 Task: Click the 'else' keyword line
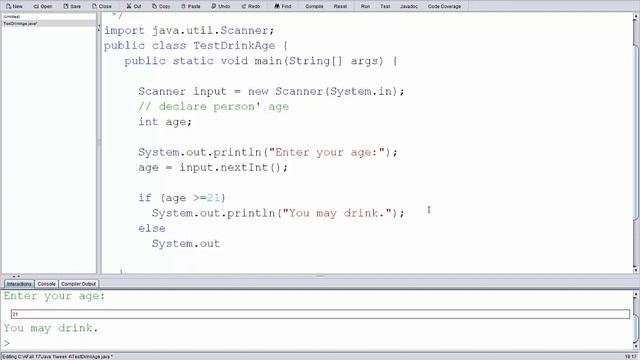pos(152,229)
